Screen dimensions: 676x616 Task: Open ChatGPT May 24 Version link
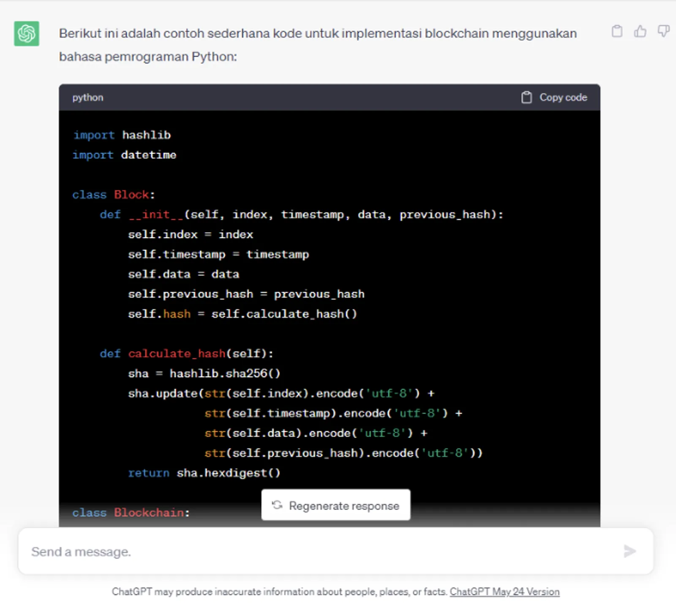(504, 592)
